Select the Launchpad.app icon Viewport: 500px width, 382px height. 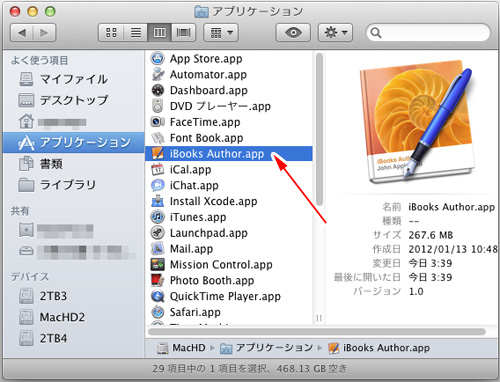157,233
